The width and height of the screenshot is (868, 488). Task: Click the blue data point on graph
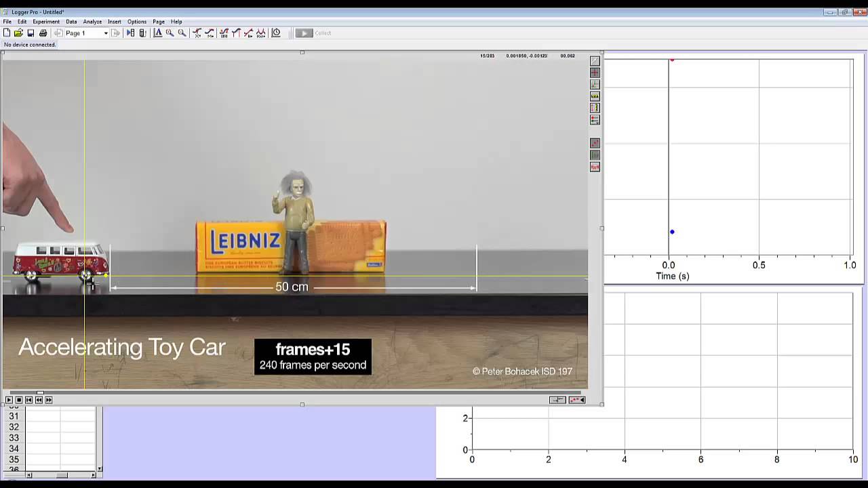tap(672, 232)
